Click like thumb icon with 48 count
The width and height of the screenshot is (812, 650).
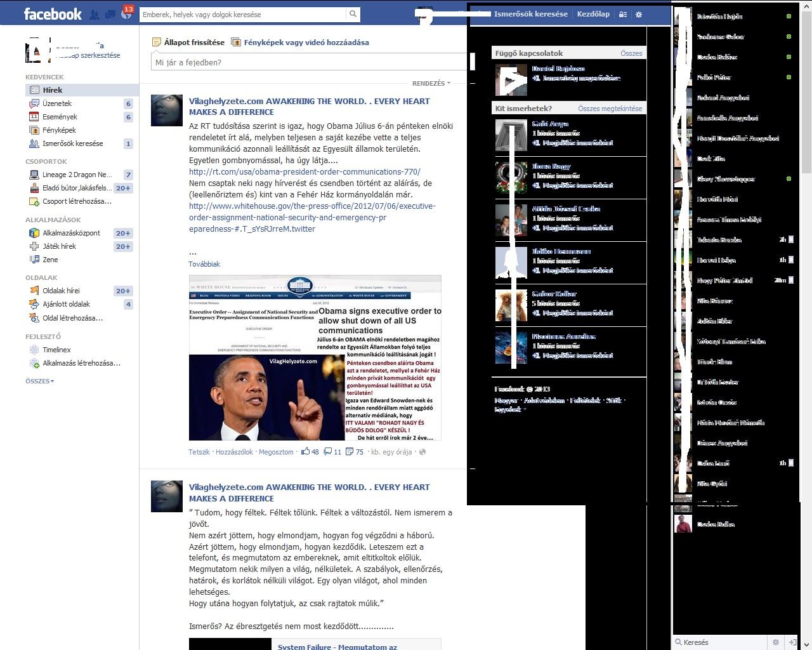(305, 451)
